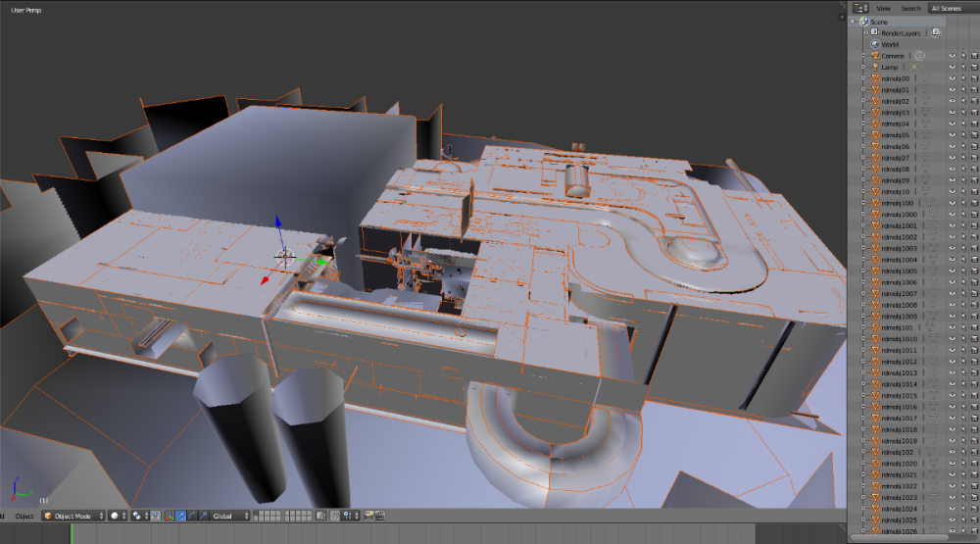Open the Global orientation dropdown
The width and height of the screenshot is (980, 544).
pos(228,516)
